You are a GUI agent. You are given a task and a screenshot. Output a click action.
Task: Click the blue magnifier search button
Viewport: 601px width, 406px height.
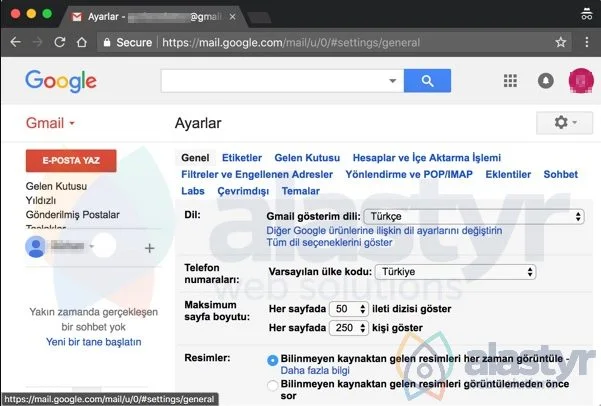click(427, 81)
